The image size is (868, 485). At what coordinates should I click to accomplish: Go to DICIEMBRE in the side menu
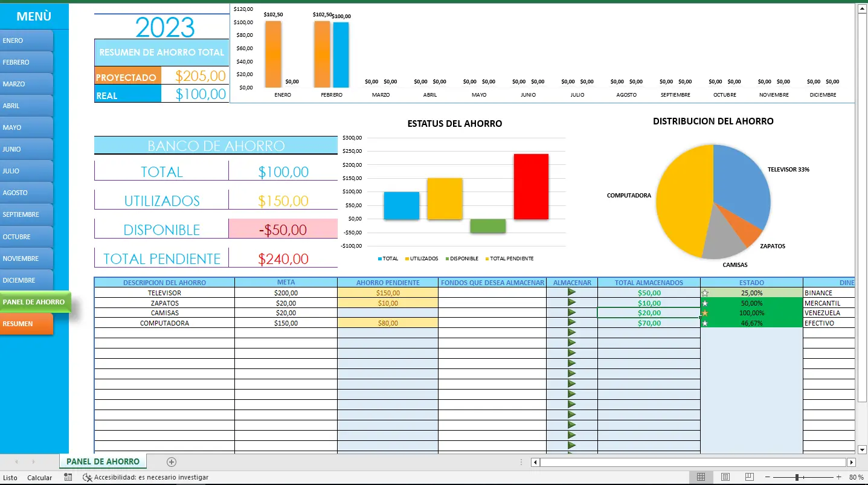[27, 280]
